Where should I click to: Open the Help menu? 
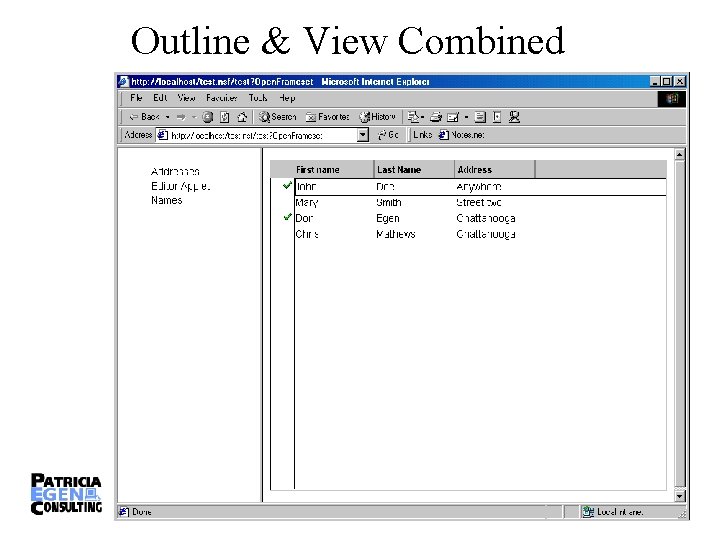pyautogui.click(x=287, y=98)
